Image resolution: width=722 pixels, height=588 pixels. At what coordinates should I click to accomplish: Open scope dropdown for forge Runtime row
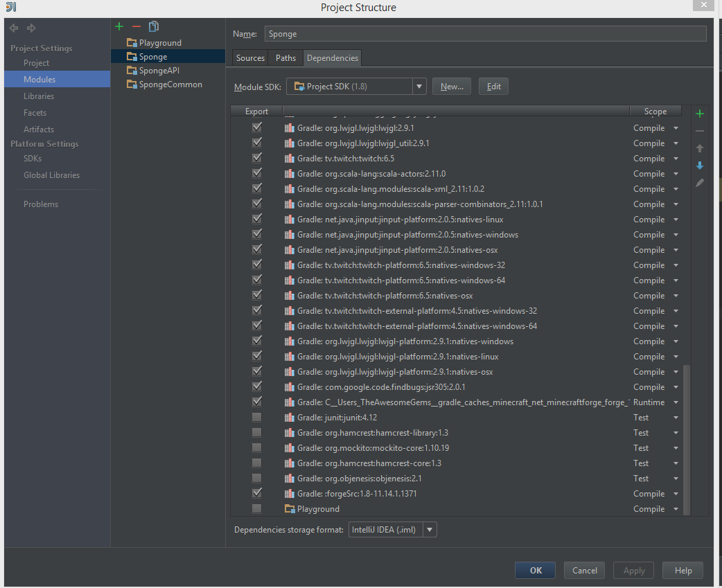676,402
